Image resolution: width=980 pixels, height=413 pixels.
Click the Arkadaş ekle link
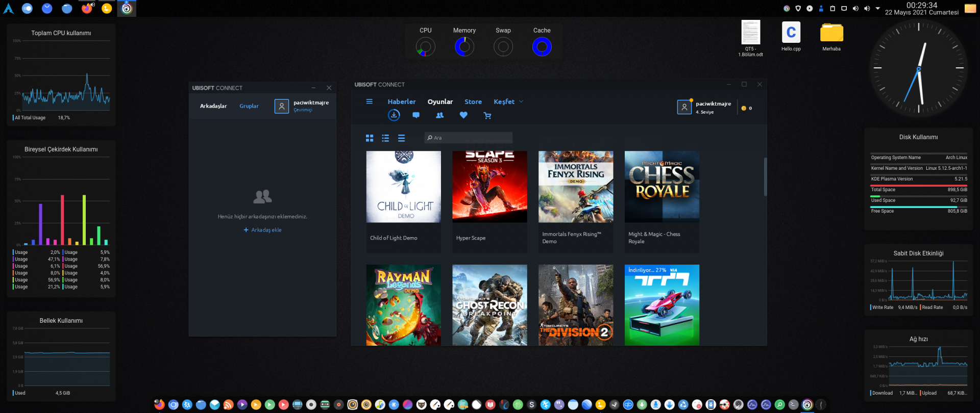[263, 230]
